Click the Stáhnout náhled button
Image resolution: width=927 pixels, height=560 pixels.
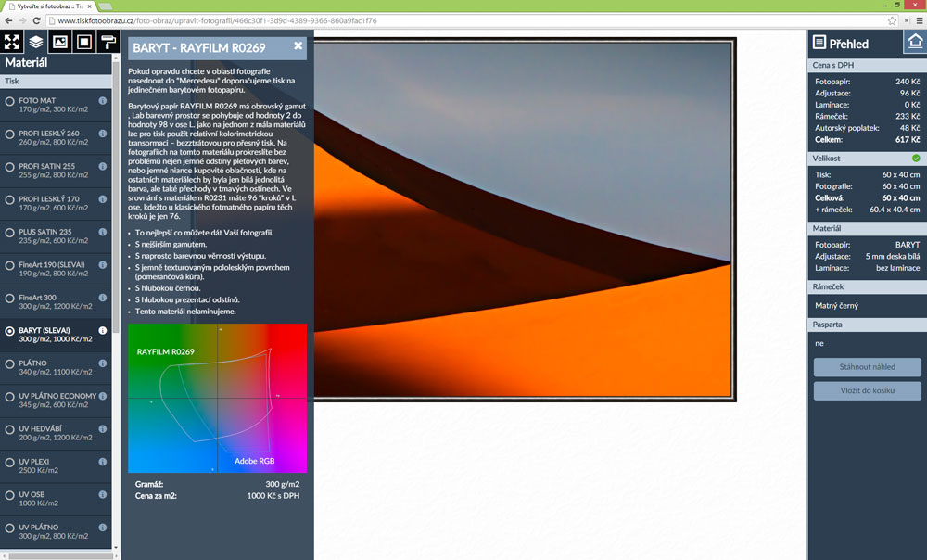click(x=867, y=367)
